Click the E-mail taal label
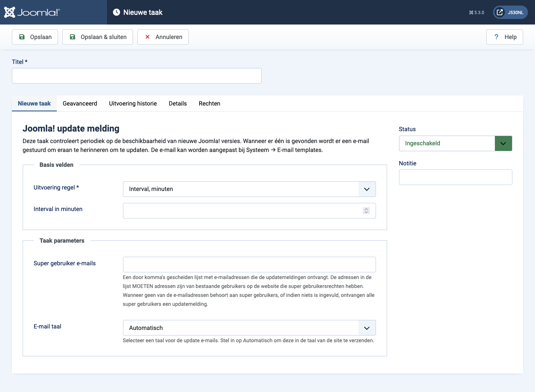535x392 pixels. [x=48, y=326]
